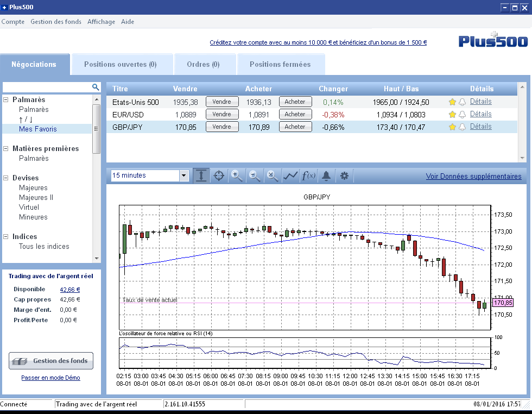
Task: Open the Compte menu
Action: [13, 22]
